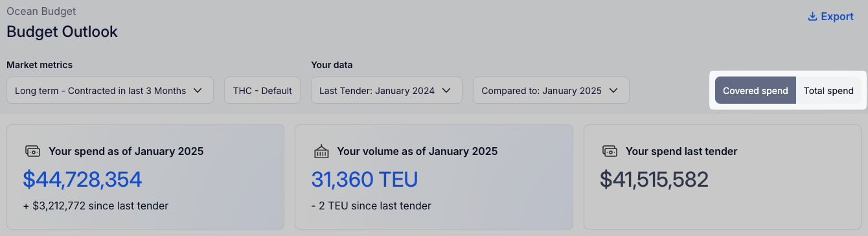Click the container icon beside Your volume
The image size is (868, 236).
[x=321, y=151]
